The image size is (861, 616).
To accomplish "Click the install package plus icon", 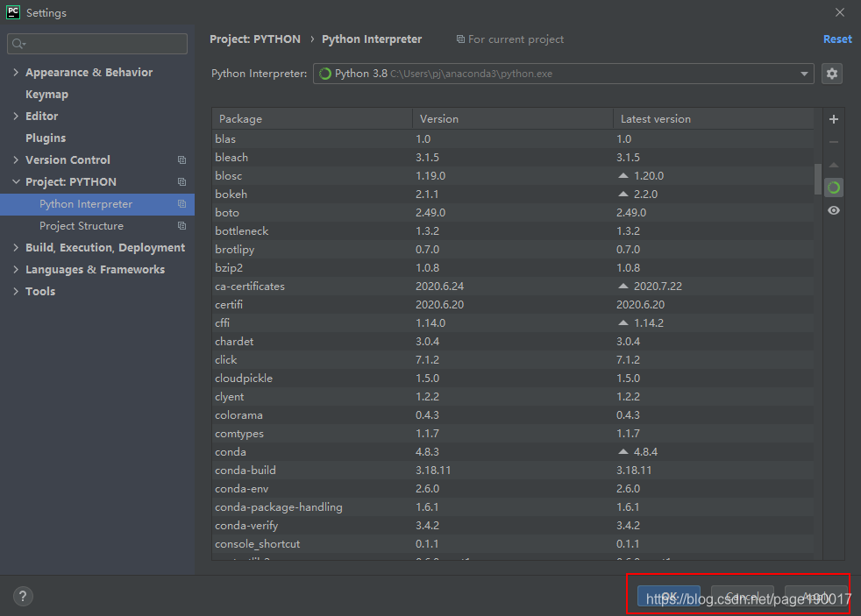I will click(834, 119).
